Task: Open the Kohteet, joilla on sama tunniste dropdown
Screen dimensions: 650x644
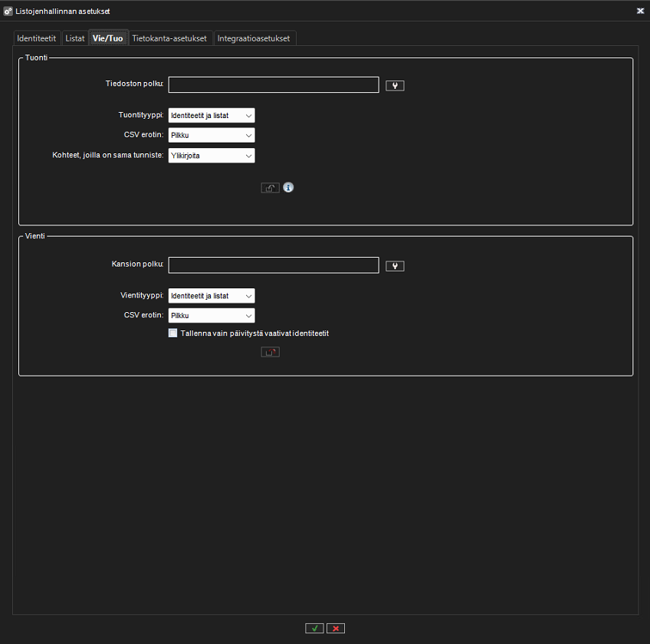Action: pos(212,156)
